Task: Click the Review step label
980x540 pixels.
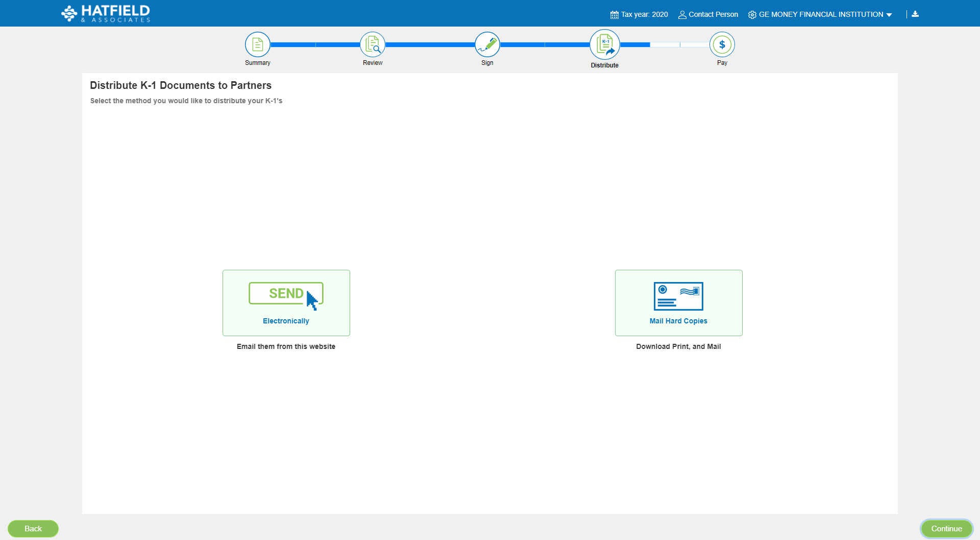Action: click(x=373, y=63)
